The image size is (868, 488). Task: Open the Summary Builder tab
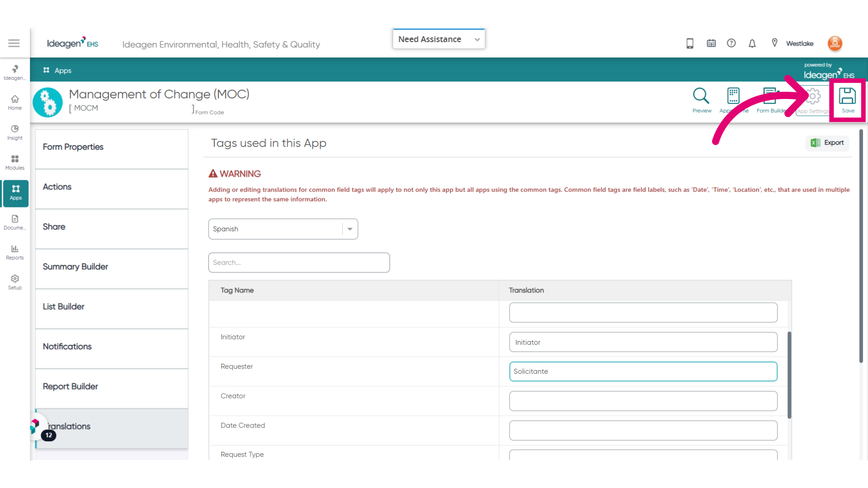tap(112, 269)
